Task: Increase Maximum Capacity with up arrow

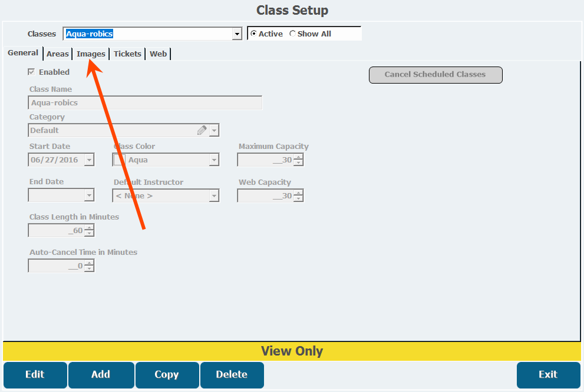Action: pos(298,157)
